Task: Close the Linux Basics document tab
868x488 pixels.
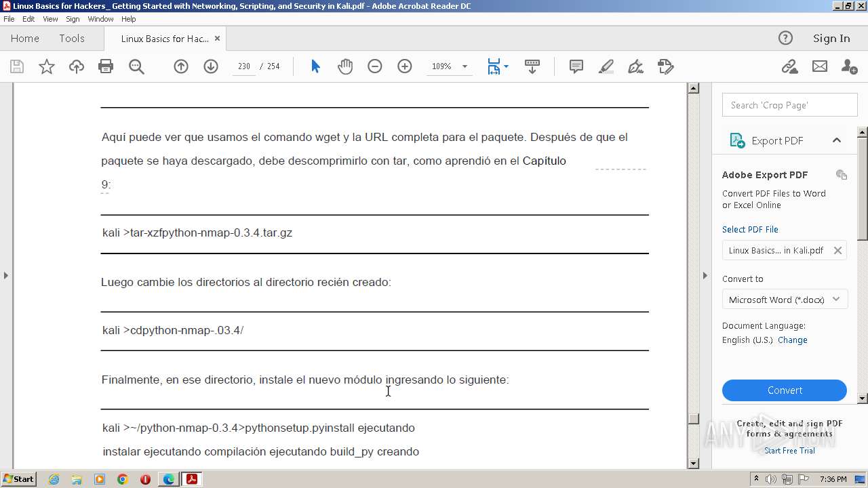Action: (x=217, y=39)
